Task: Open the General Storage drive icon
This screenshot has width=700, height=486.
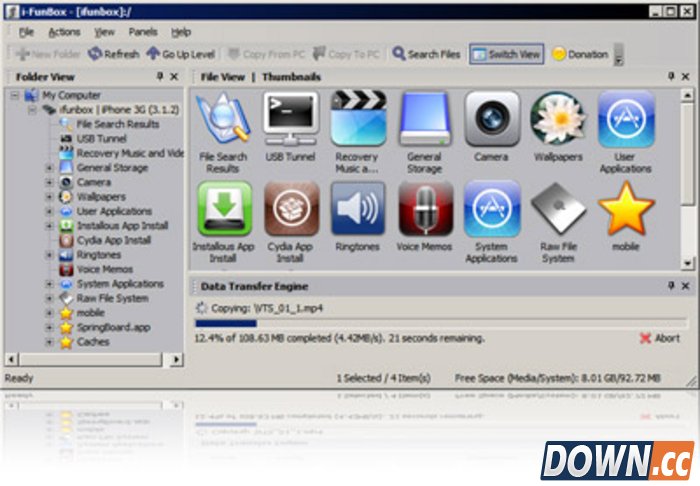Action: [425, 120]
